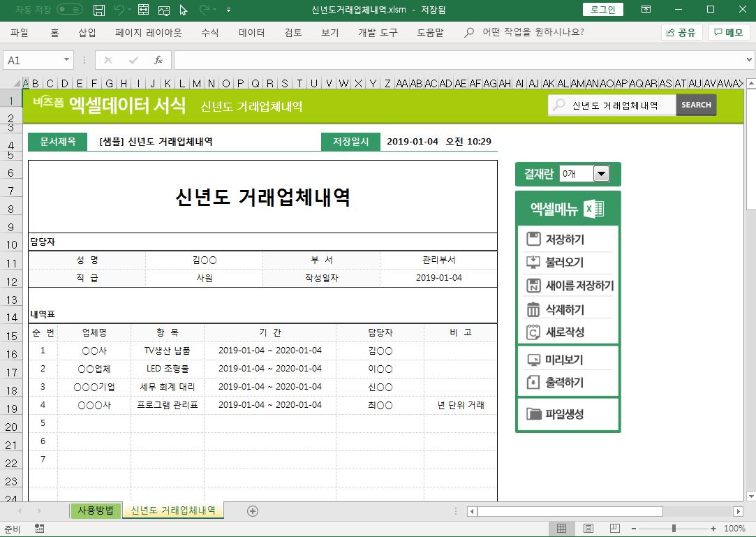Click the 공유 share button

coord(681,33)
